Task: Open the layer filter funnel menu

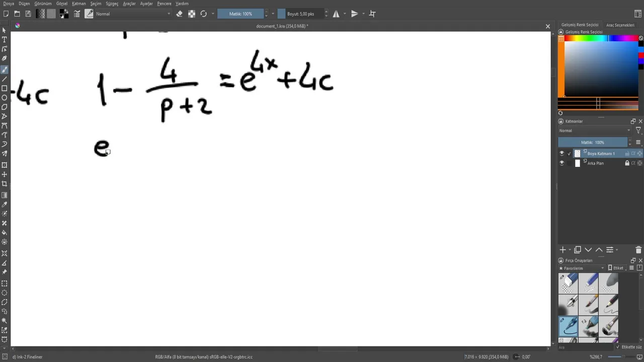Action: (638, 130)
